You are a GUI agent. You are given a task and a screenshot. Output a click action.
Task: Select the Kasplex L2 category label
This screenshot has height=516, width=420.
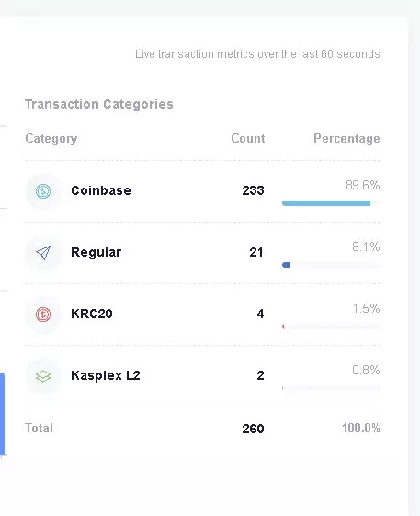click(x=106, y=375)
